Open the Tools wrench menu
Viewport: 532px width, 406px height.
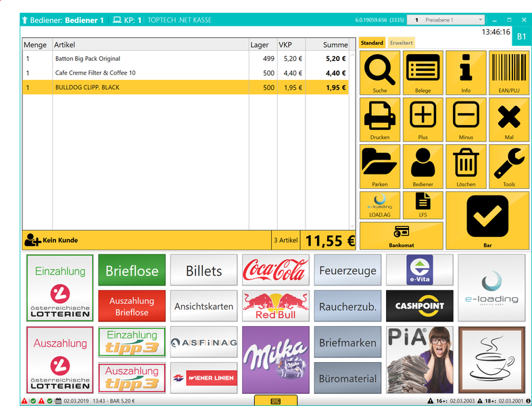point(509,166)
